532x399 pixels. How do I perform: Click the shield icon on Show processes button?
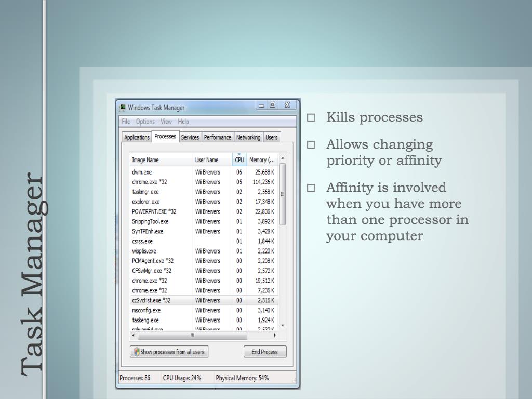[137, 352]
